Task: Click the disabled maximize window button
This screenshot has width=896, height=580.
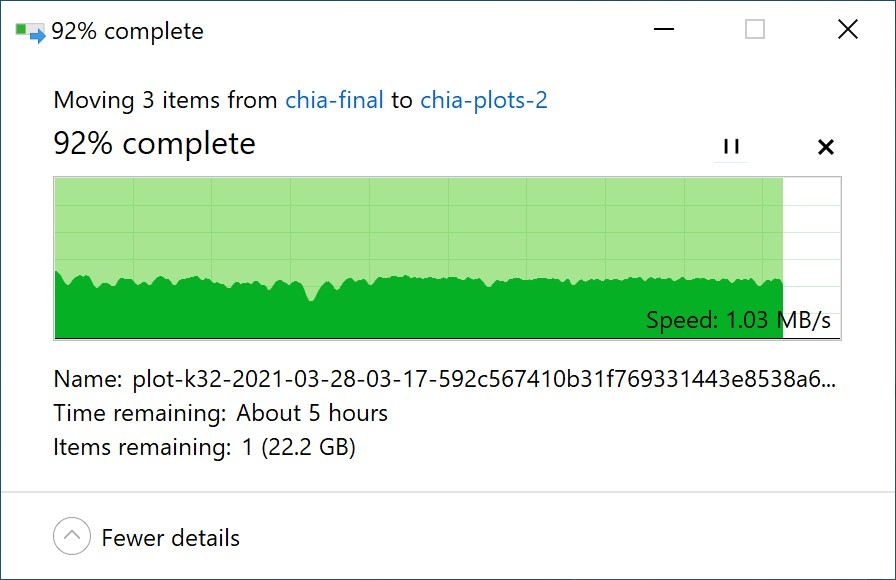Action: [x=755, y=30]
